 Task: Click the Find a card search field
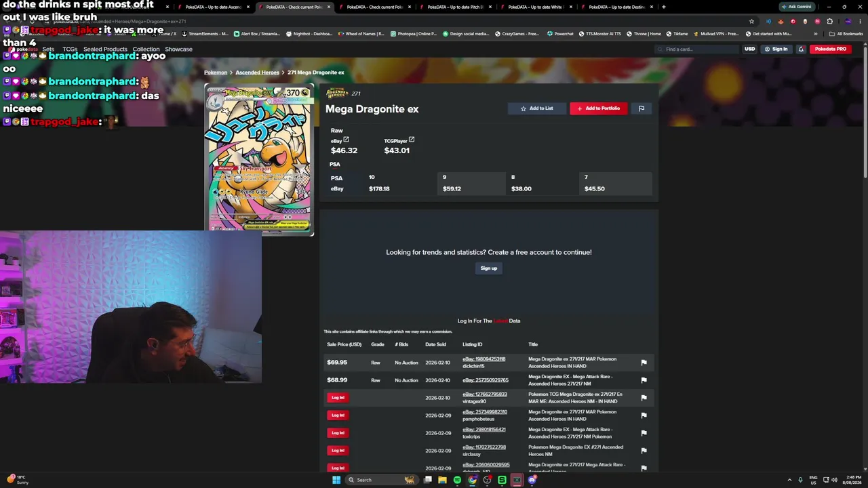click(697, 49)
